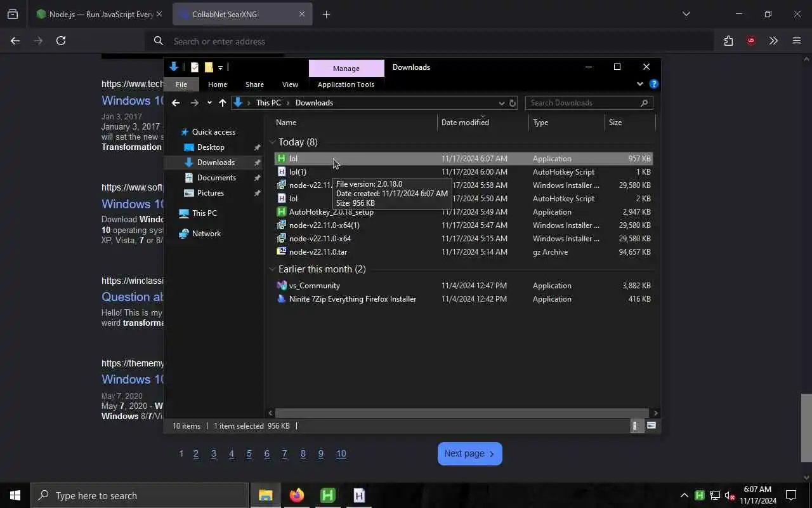Screen dimensions: 812x508
Task: Click Next page button in browser
Action: pyautogui.click(x=469, y=453)
